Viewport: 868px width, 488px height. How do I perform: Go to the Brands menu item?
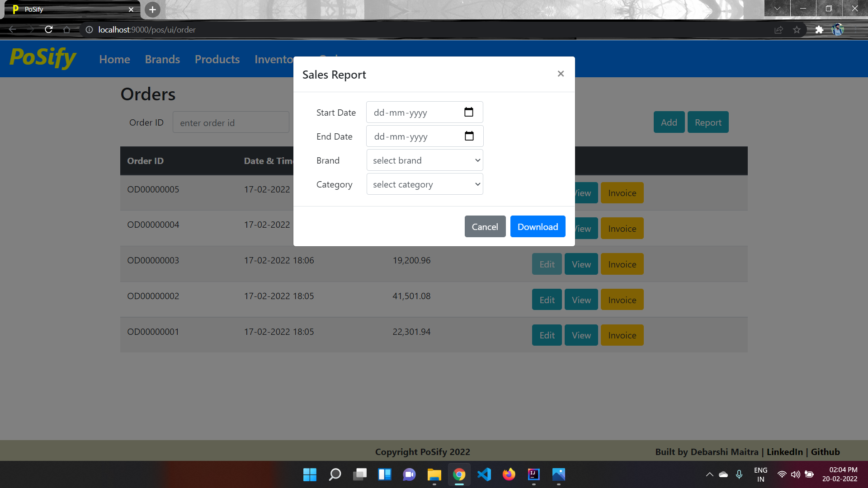tap(162, 59)
